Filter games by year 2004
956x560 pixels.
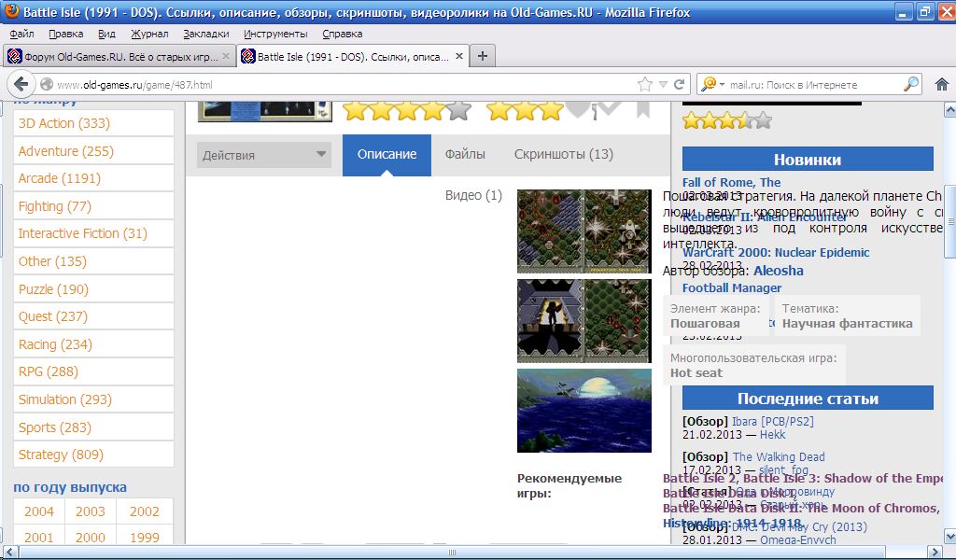[x=39, y=511]
